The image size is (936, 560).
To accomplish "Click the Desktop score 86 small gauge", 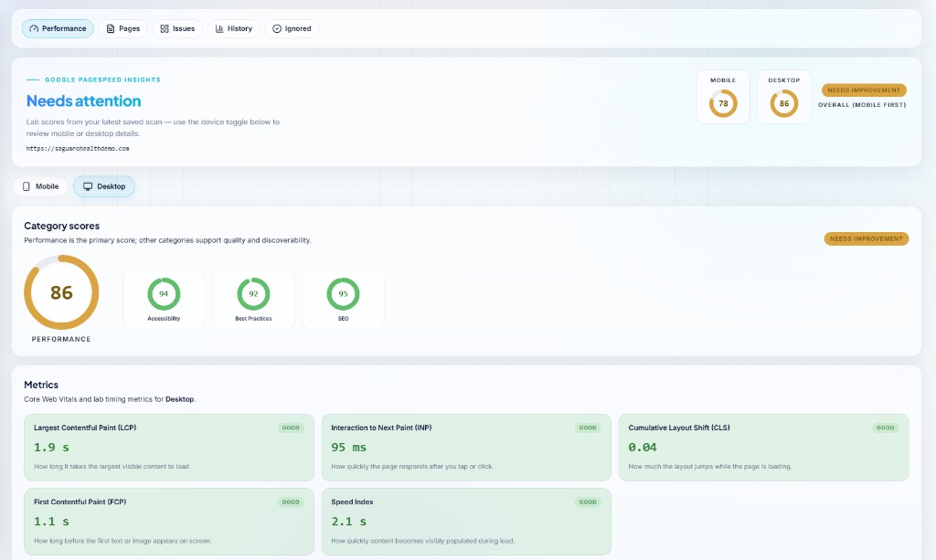I will pos(783,104).
